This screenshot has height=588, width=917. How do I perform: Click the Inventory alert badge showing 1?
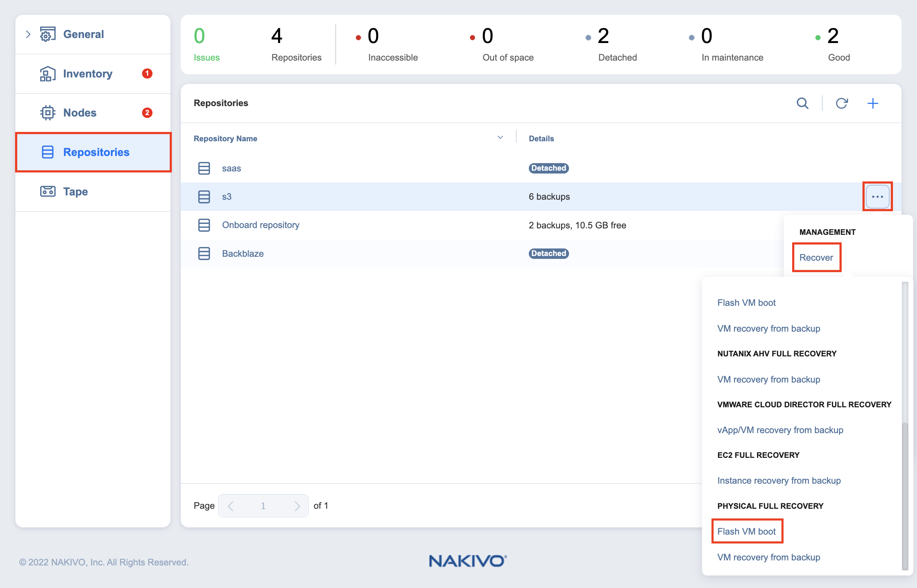[x=147, y=73]
